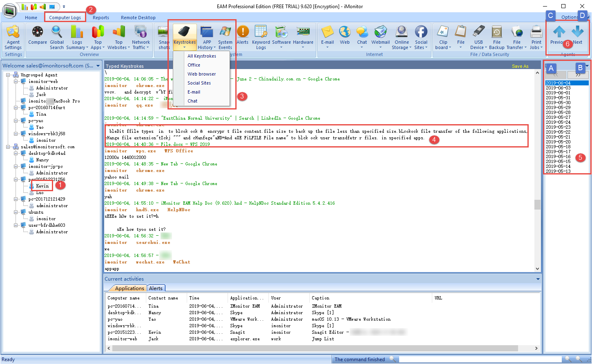The height and width of the screenshot is (364, 592).
Task: Select the date 2019-05-31 in list
Action: (x=558, y=98)
